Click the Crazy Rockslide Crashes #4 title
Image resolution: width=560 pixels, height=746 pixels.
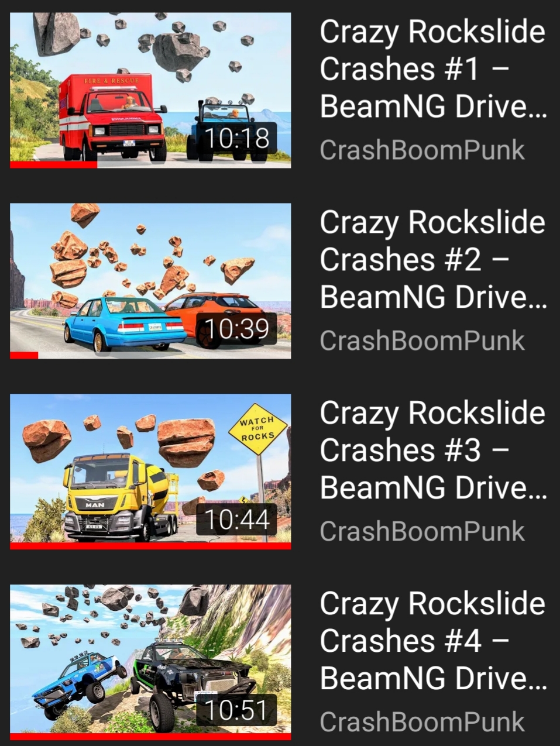pos(432,641)
